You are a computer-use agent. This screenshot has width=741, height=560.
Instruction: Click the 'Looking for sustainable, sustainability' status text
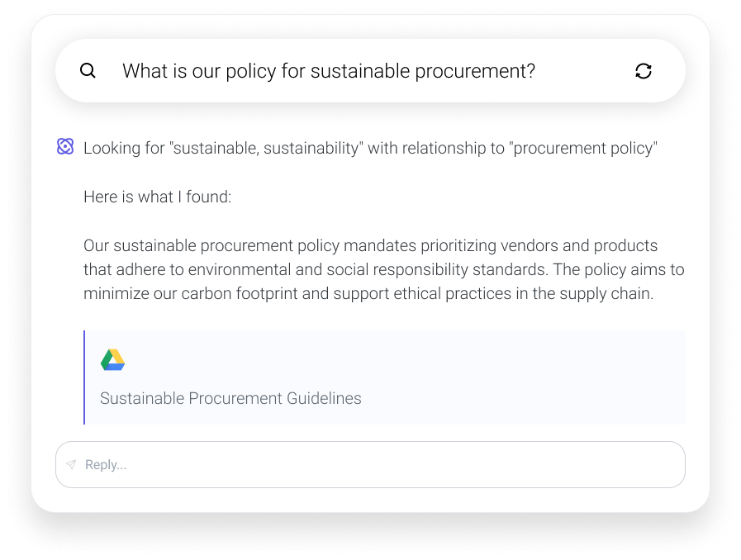point(370,148)
